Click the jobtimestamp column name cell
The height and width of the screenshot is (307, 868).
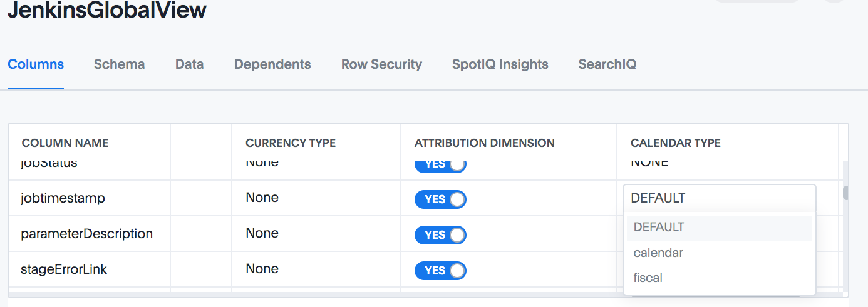coord(89,198)
